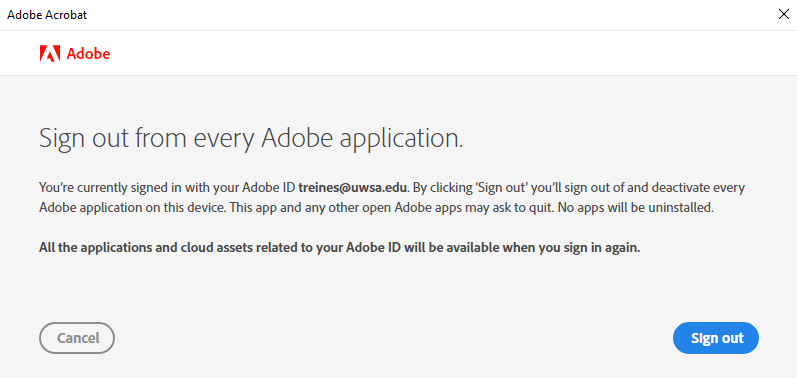Image resolution: width=797 pixels, height=378 pixels.
Task: Click the red Adobe logo icon
Action: pyautogui.click(x=50, y=53)
